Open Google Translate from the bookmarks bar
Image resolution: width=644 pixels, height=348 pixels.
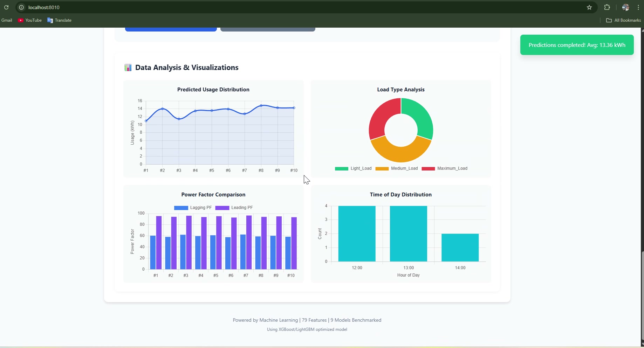[x=59, y=20]
